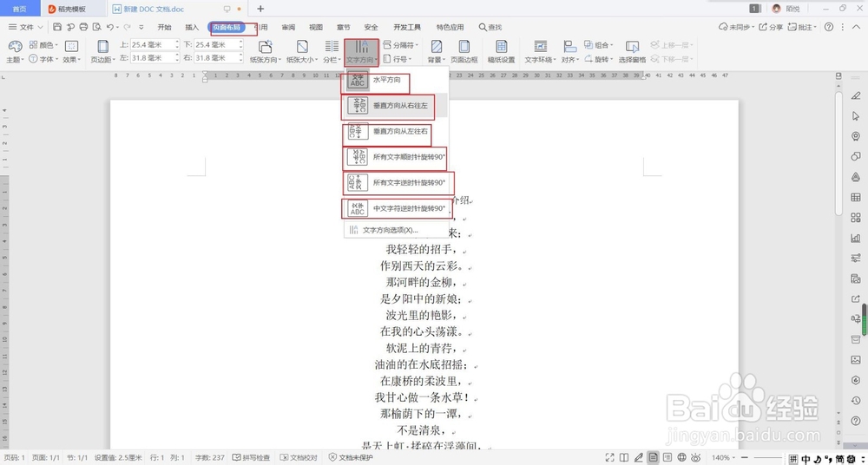Image resolution: width=868 pixels, height=465 pixels.
Task: Click the select cursor icon in right sidebar
Action: point(856,116)
